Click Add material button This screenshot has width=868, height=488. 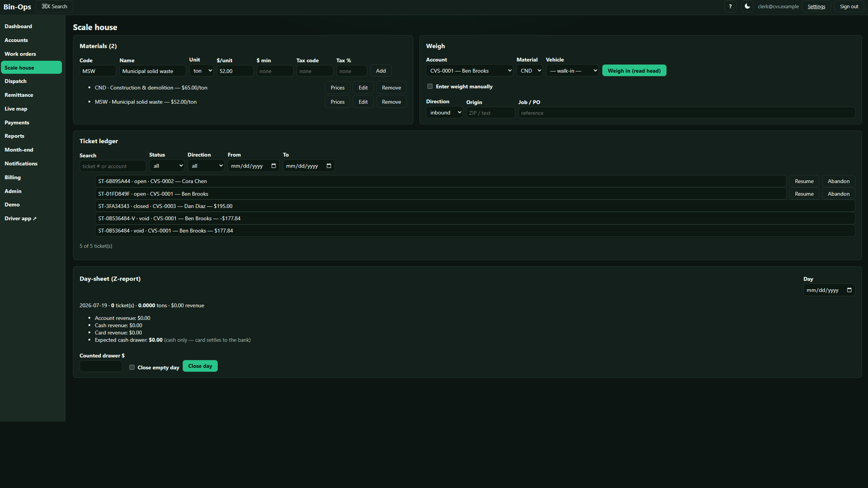(x=381, y=71)
